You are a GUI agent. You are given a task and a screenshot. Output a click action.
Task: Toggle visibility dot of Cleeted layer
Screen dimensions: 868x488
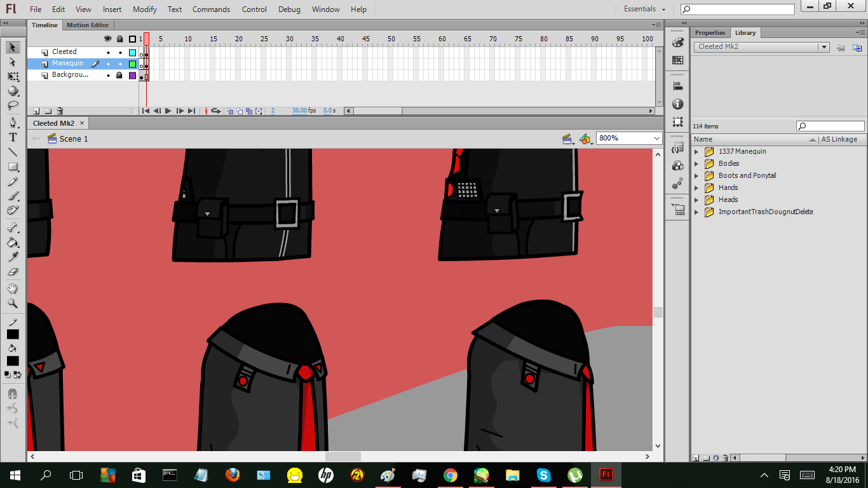[x=108, y=53]
